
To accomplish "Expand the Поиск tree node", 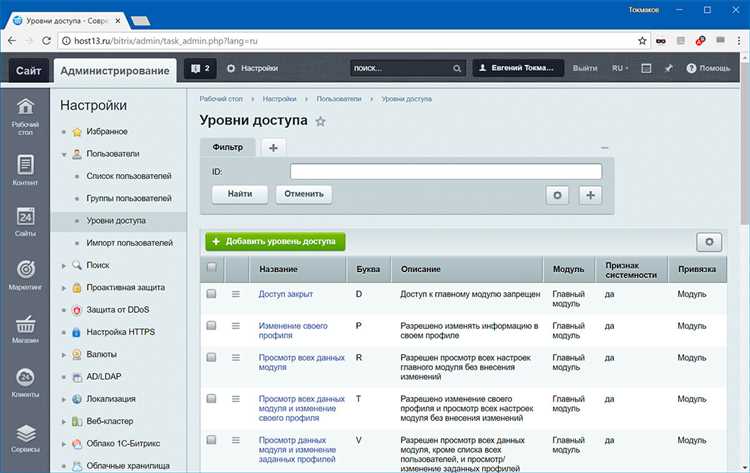I will (x=64, y=265).
